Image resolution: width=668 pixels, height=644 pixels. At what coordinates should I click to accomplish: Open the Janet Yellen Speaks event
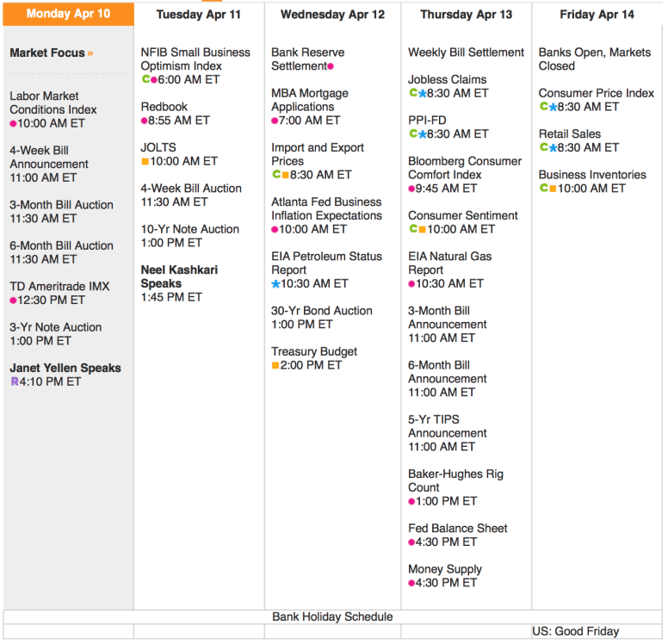point(65,368)
